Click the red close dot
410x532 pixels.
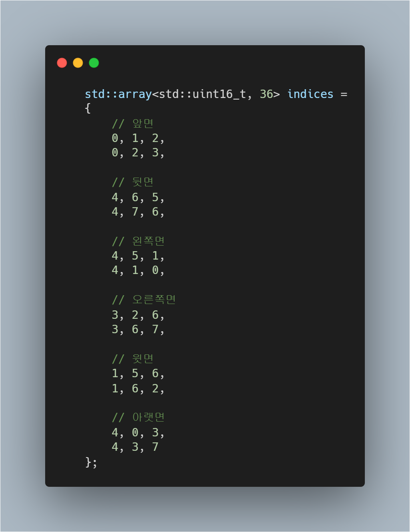click(x=62, y=63)
